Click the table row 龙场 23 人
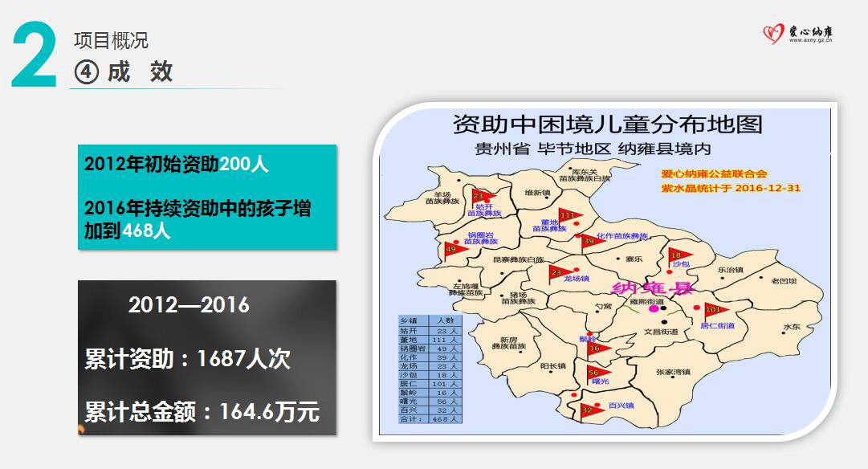The image size is (868, 469). [x=430, y=366]
